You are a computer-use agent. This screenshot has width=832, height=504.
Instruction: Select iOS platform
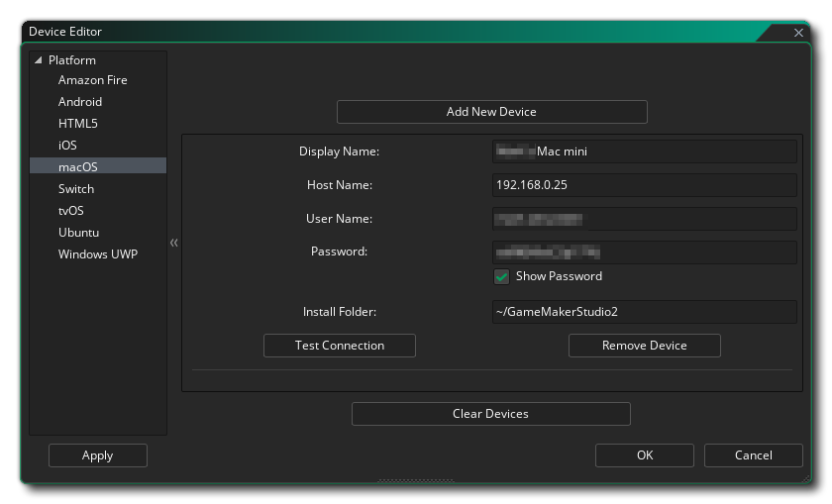coord(67,146)
